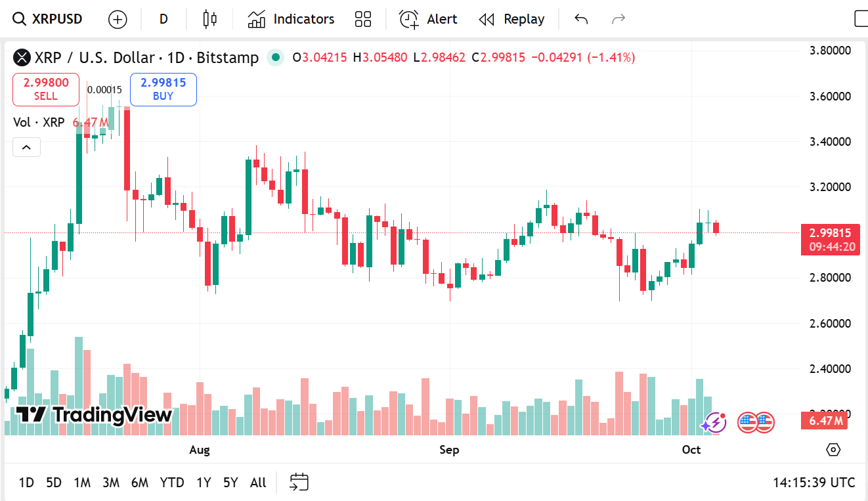
Task: Collapse the indicator legend chevron
Action: point(26,147)
